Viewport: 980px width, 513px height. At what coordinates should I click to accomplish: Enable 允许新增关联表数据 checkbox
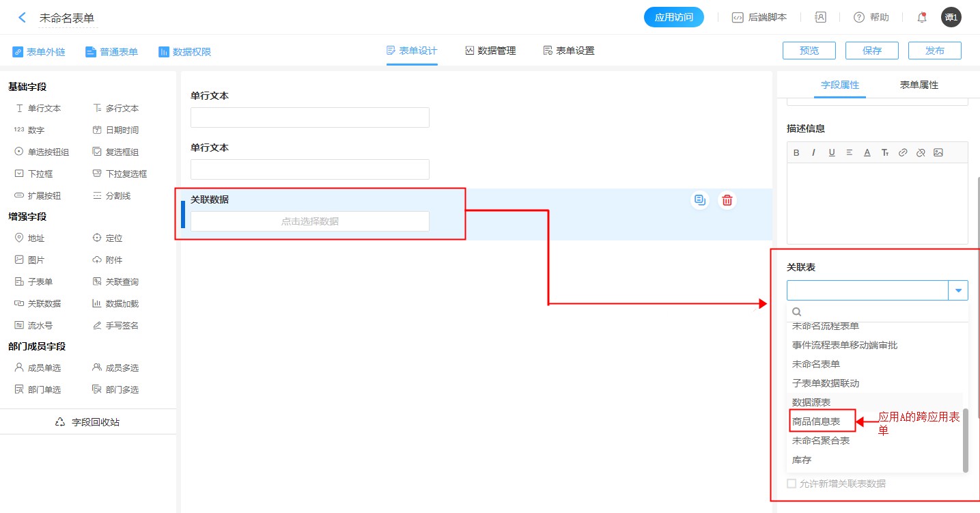[792, 484]
